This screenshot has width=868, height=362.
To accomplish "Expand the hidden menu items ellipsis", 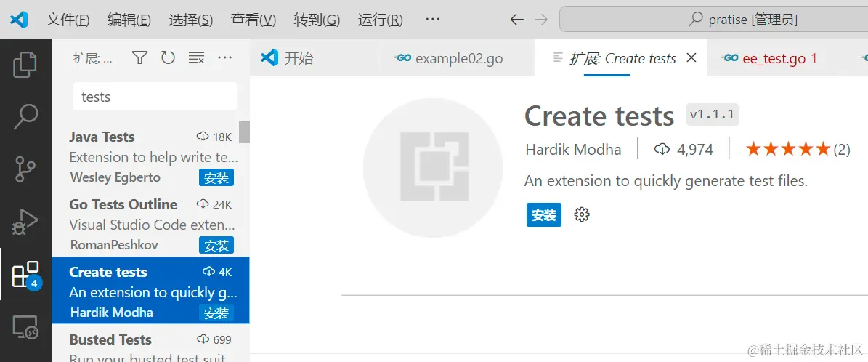I will (x=432, y=20).
